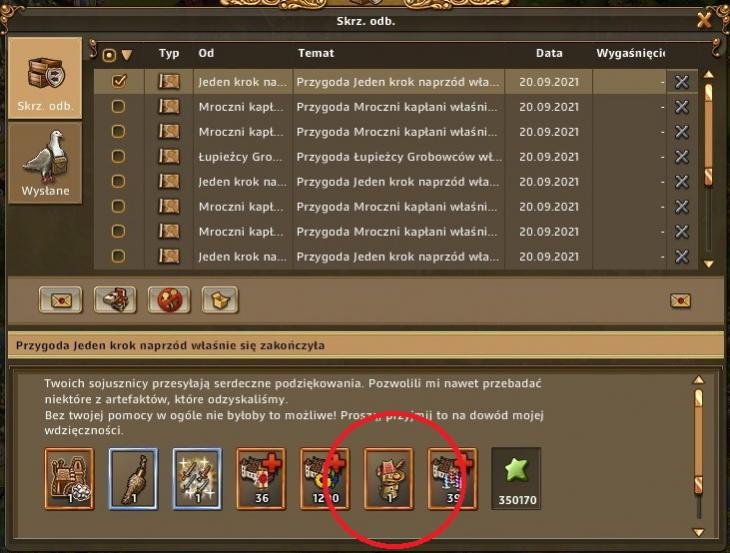Screen dimensions: 730x553
Task: Click the sword and parcel toolbar button
Action: [115, 300]
